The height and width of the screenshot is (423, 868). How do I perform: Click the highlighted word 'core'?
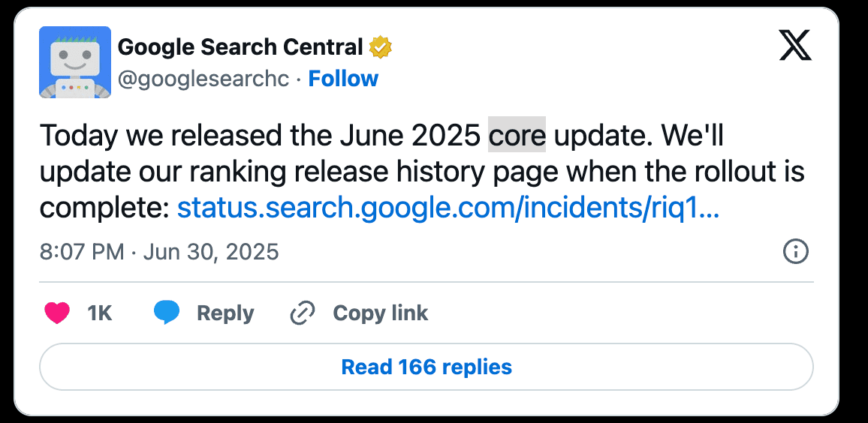pos(517,136)
